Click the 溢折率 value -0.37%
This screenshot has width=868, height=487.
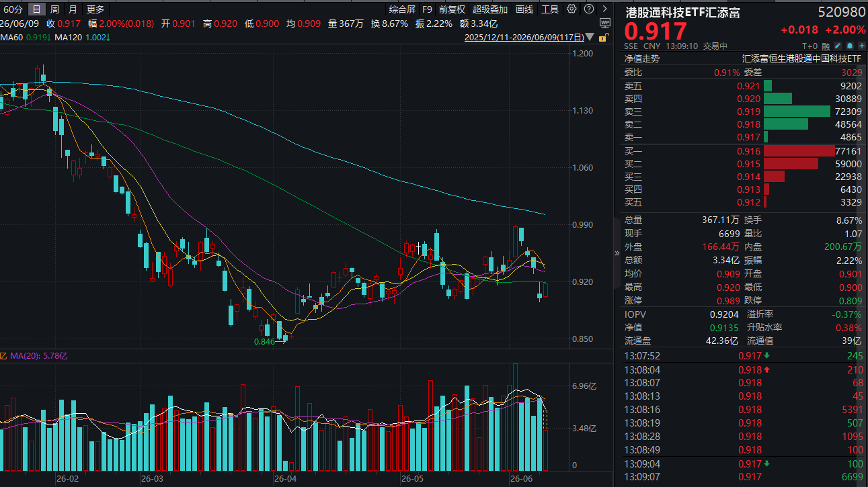tap(847, 314)
